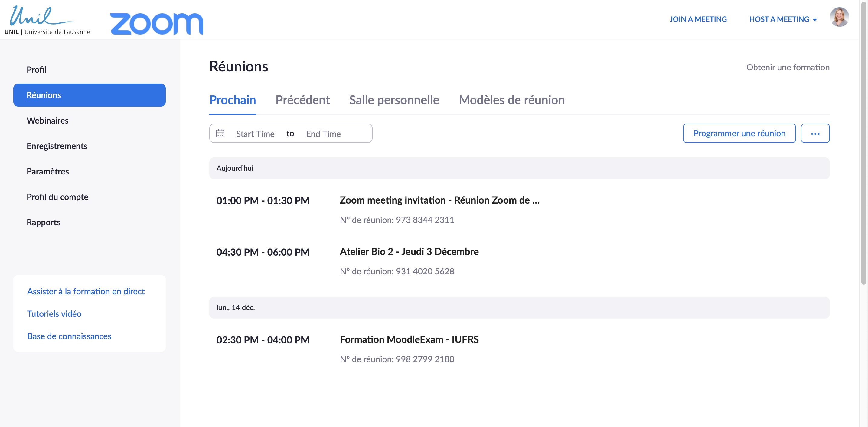Go to Enregistrements in the sidebar

(x=57, y=146)
